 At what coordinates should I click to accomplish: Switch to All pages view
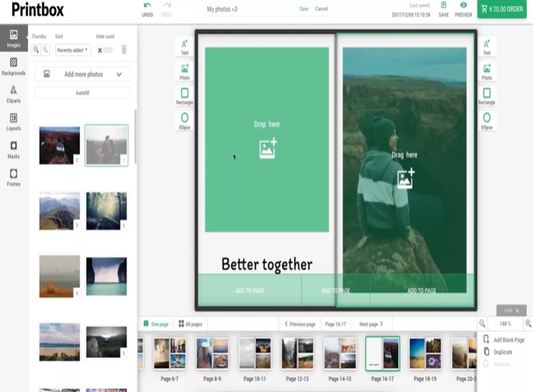pyautogui.click(x=190, y=324)
